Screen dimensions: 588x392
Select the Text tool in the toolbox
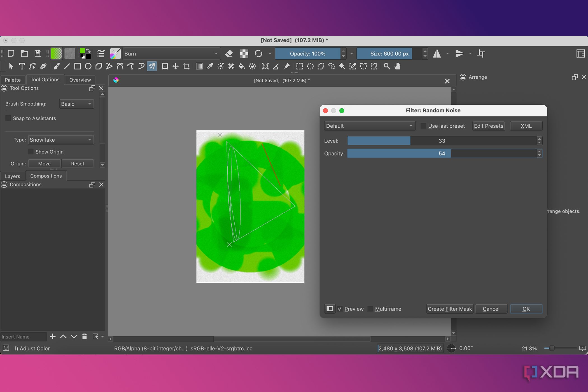(x=22, y=66)
